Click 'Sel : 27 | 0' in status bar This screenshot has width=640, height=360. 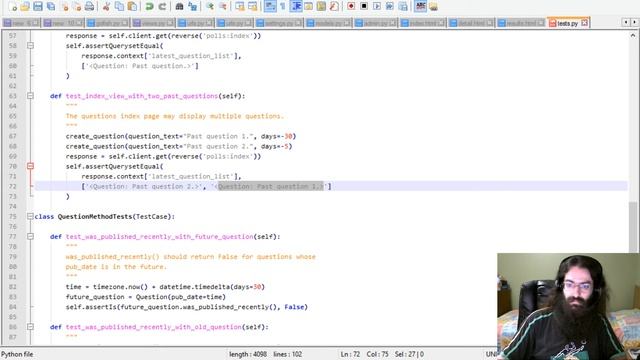coord(409,354)
